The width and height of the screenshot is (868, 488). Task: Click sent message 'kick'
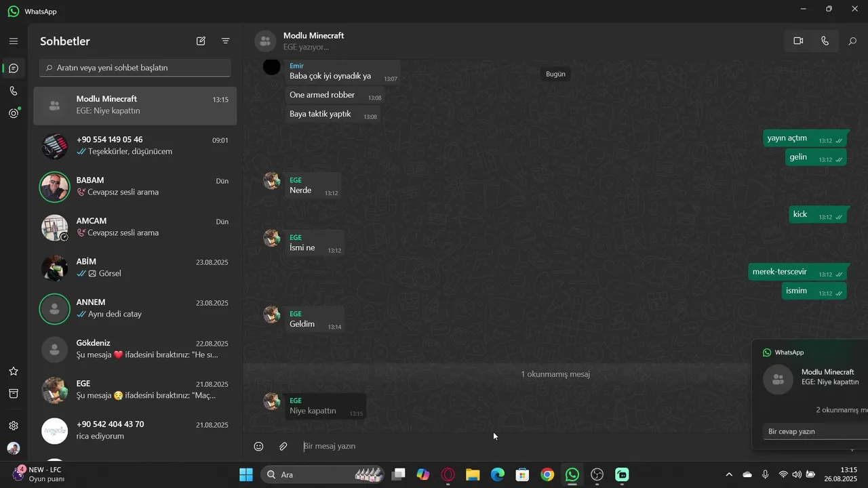(x=818, y=215)
